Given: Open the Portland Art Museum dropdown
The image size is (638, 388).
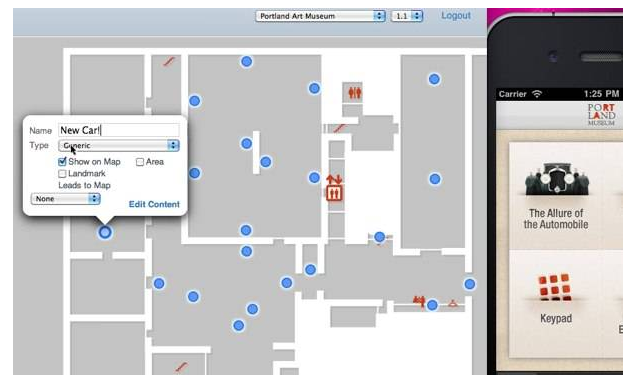Looking at the screenshot, I should [x=320, y=16].
